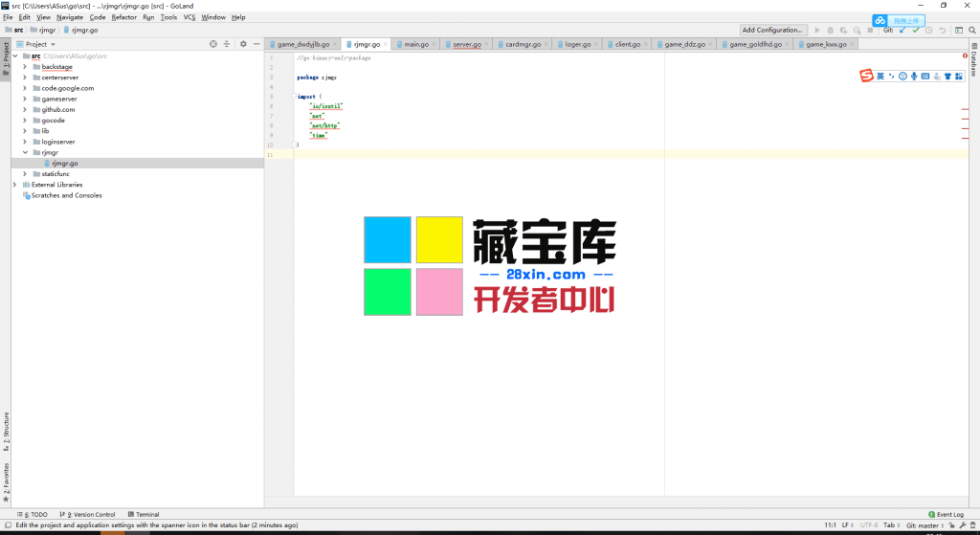Toggle the 1: Project side tool window

pyautogui.click(x=6, y=58)
